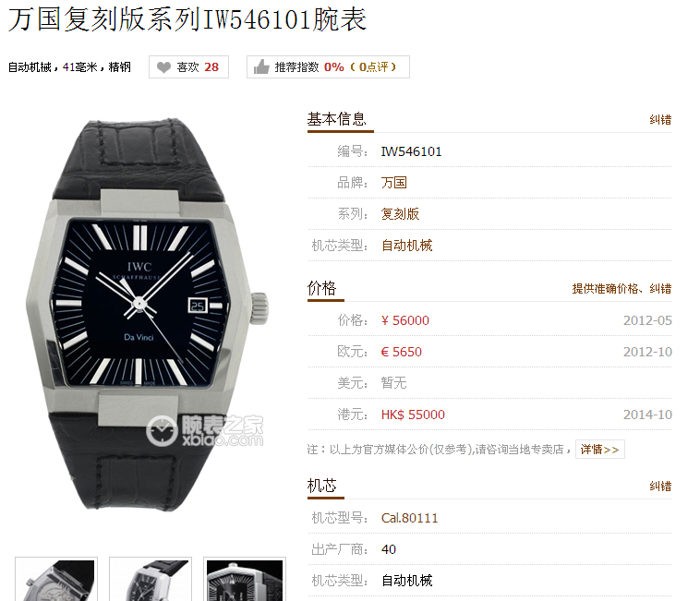Click the xbiao.com watermark logo
The height and width of the screenshot is (601, 700).
pyautogui.click(x=205, y=430)
